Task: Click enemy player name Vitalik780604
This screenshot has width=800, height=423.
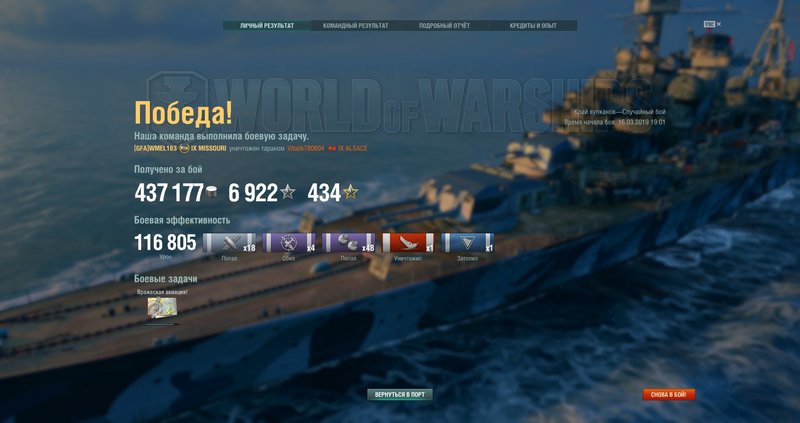Action: (x=306, y=148)
